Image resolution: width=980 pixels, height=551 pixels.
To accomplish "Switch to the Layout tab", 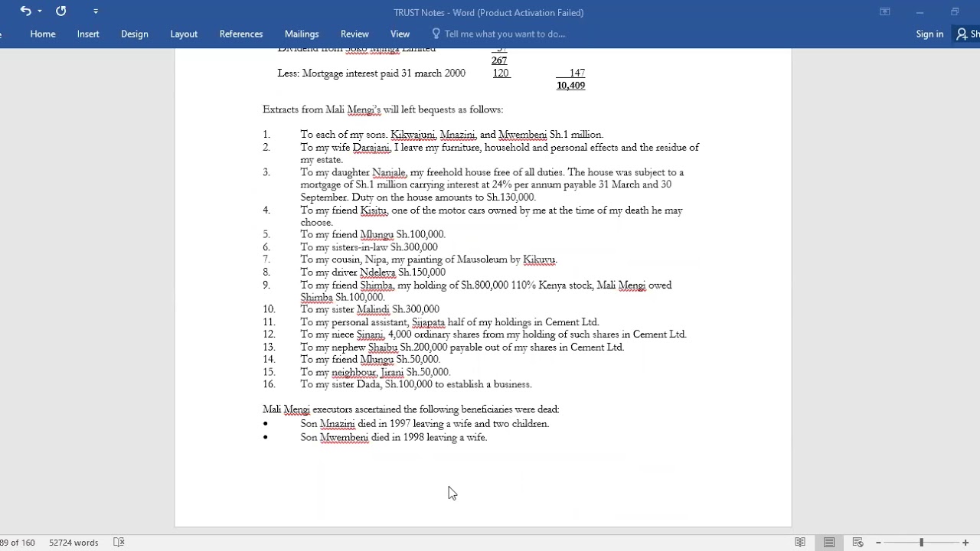I will [x=184, y=34].
